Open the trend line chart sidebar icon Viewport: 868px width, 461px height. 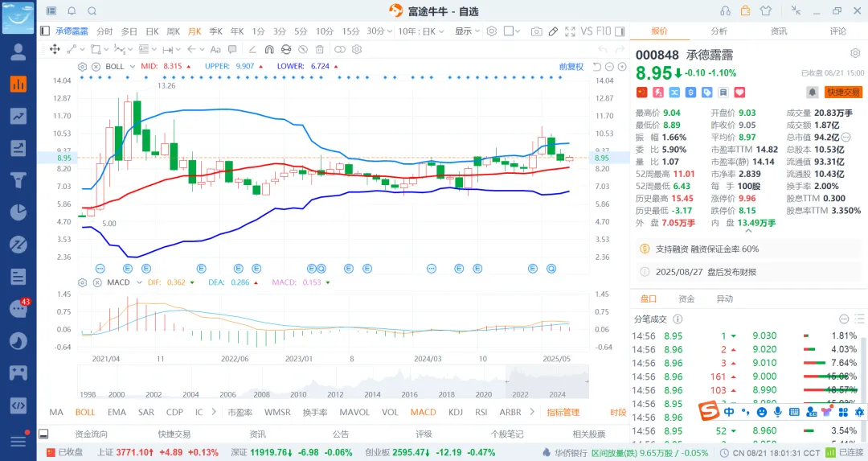(18, 116)
